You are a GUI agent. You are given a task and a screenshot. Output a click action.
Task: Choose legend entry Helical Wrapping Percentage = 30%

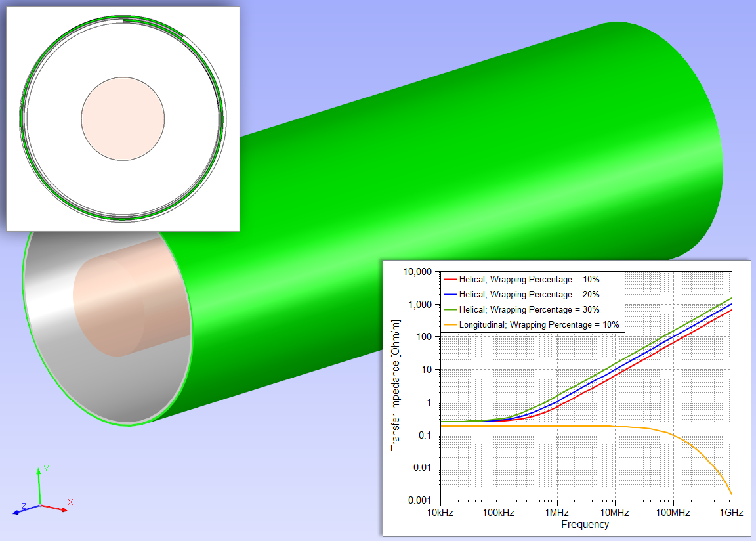[x=529, y=310]
